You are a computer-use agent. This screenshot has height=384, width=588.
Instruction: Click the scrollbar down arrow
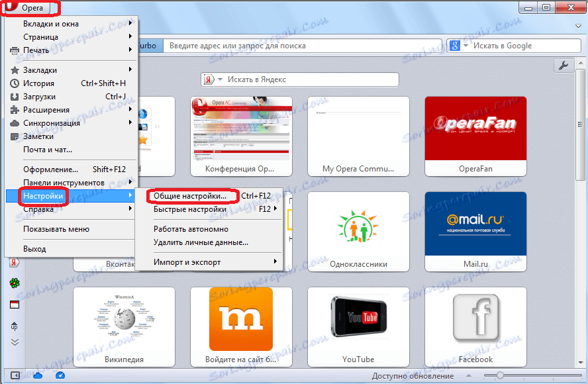tap(581, 363)
